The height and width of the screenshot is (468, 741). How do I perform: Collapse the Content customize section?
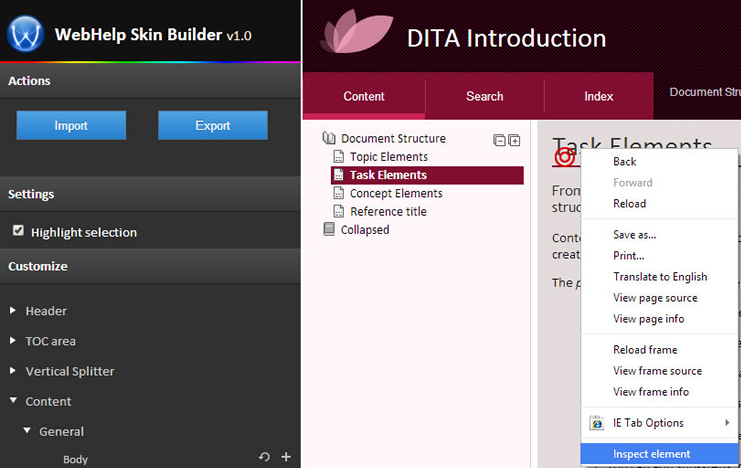coord(13,400)
